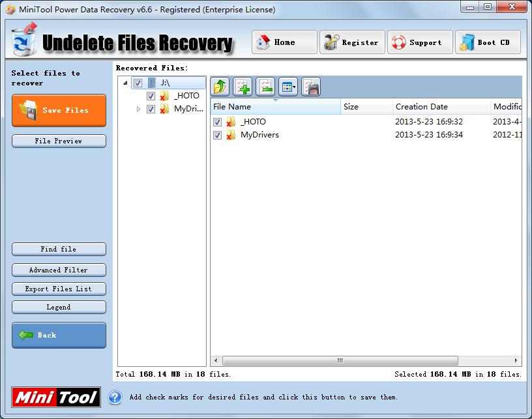This screenshot has width=532, height=419.
Task: Click the save-checked-files toolbar icon
Action: point(311,87)
